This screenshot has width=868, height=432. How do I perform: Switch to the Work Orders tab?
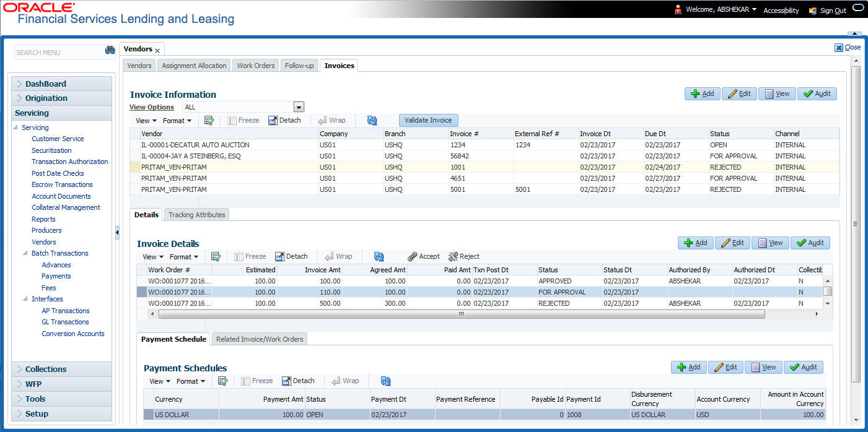[x=255, y=66]
